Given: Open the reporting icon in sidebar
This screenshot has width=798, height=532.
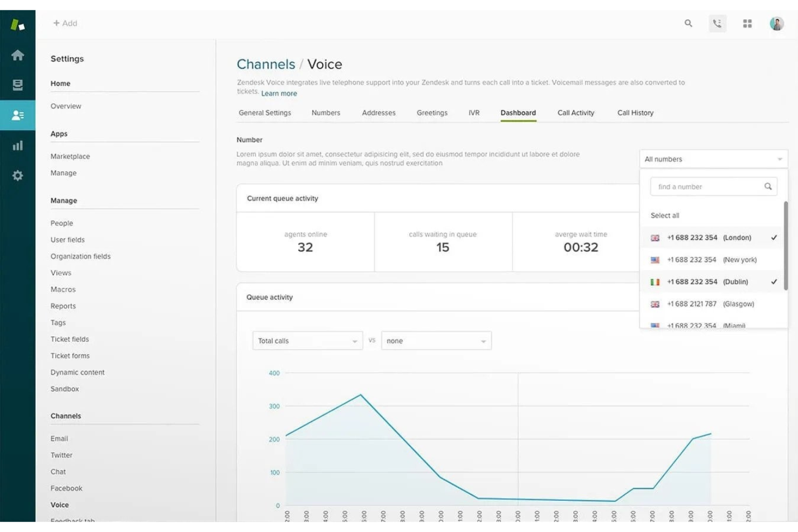Looking at the screenshot, I should pyautogui.click(x=18, y=145).
